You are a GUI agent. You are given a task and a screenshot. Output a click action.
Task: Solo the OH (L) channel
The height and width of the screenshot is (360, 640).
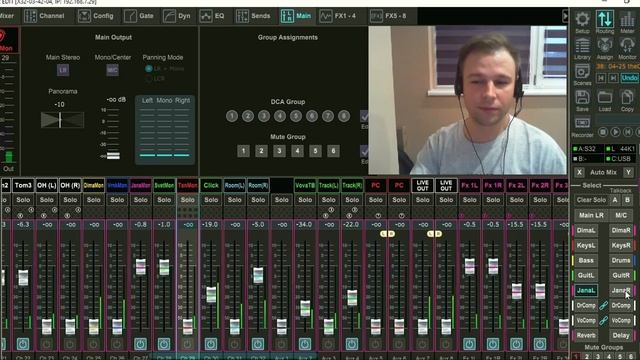pyautogui.click(x=47, y=200)
